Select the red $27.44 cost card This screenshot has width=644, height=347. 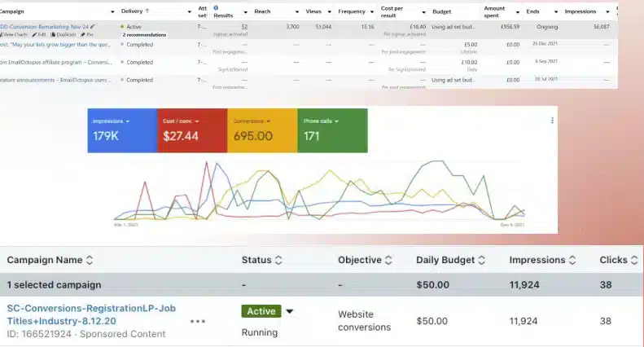[x=192, y=131]
